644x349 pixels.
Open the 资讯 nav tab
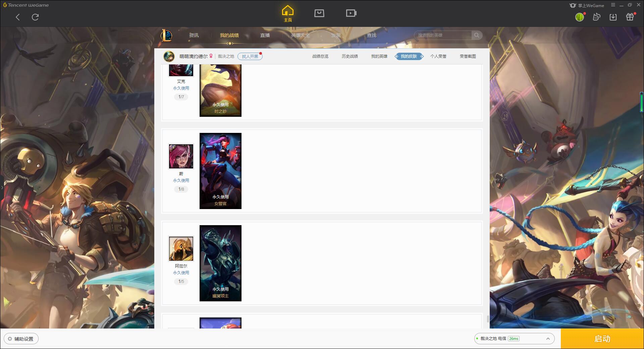[194, 35]
